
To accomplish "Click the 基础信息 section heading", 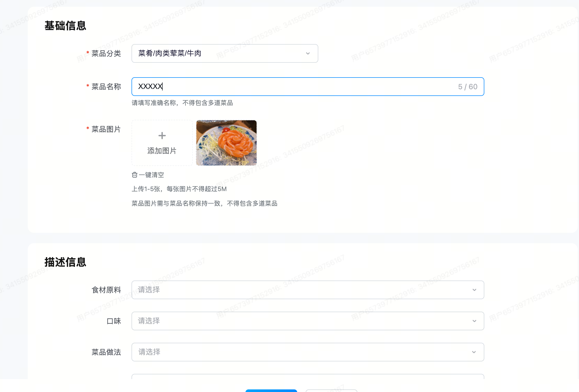I will (x=65, y=26).
